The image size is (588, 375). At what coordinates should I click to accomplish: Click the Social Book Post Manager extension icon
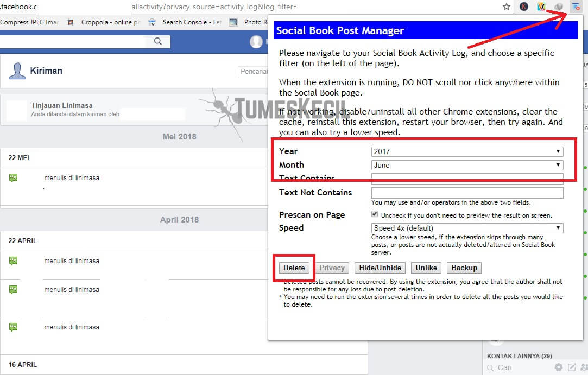tap(576, 7)
